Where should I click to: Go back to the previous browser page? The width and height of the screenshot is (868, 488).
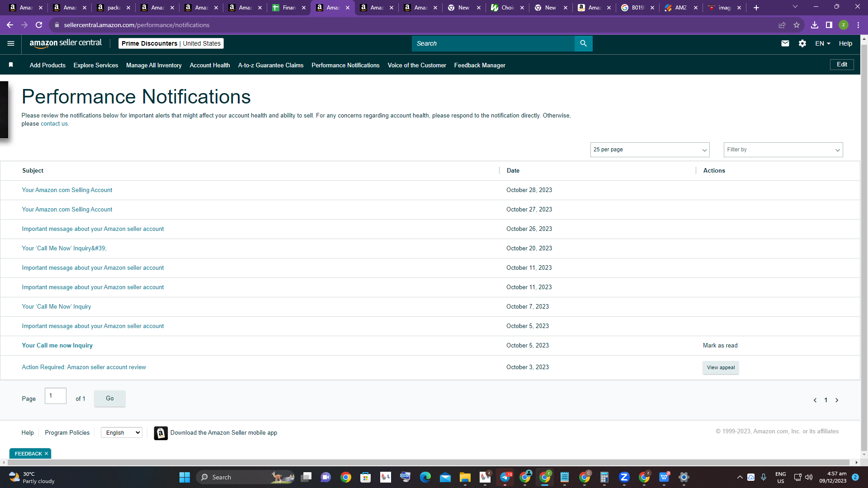(x=10, y=25)
